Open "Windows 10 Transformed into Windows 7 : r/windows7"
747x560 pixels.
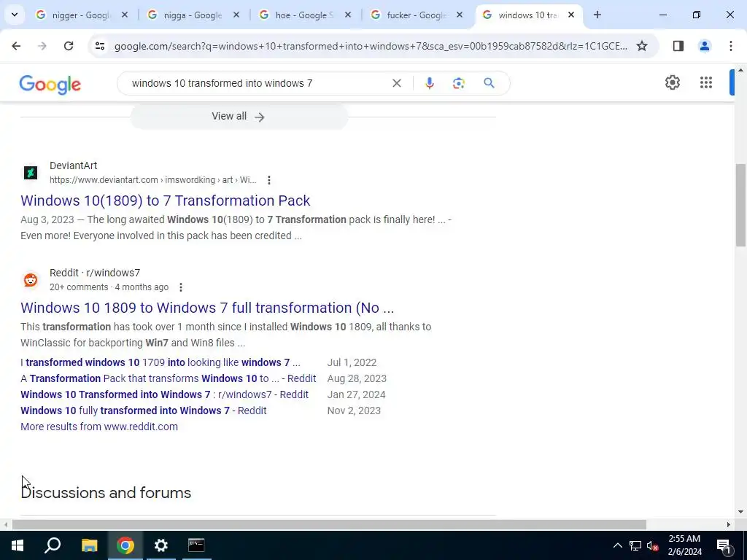[164, 394]
